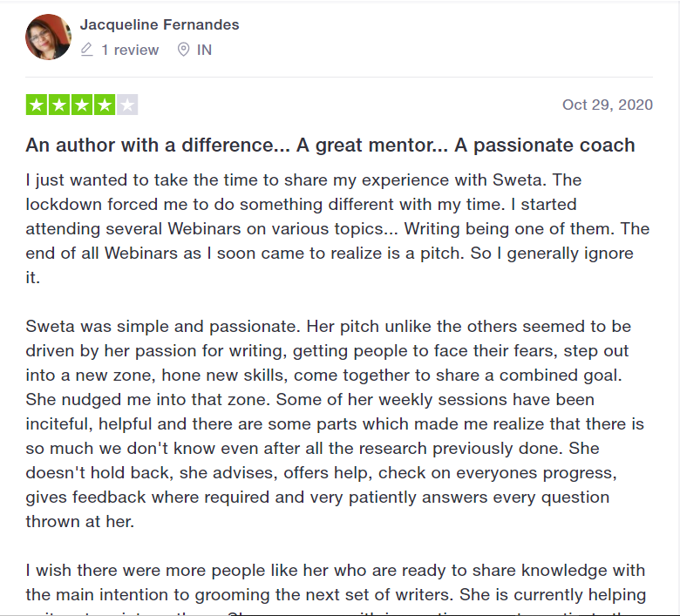Click the second green rating star
The width and height of the screenshot is (680, 616).
tap(59, 105)
